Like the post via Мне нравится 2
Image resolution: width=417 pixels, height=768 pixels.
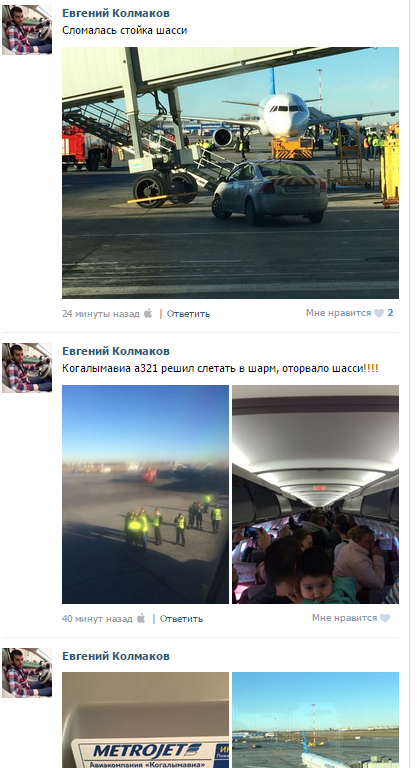tap(349, 313)
